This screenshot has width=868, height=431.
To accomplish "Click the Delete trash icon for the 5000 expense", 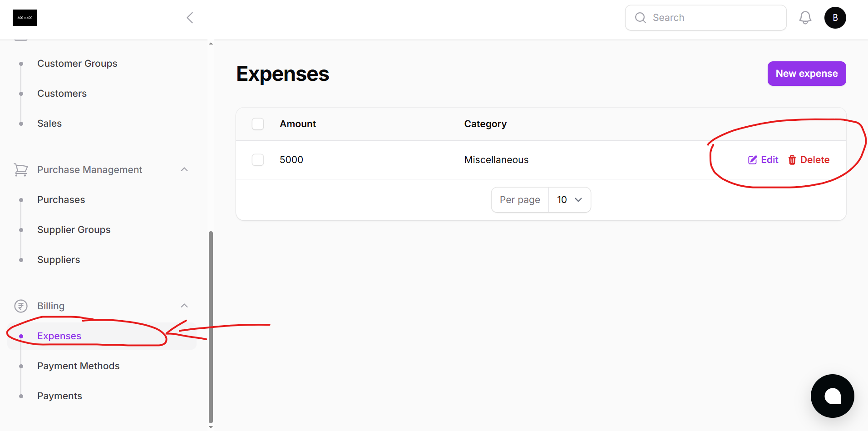I will pos(792,160).
